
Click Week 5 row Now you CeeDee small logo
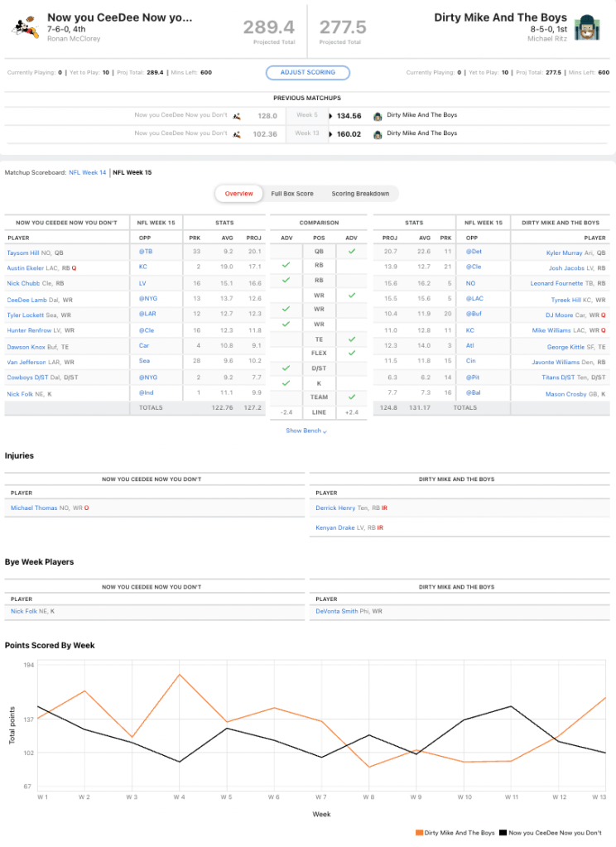click(x=238, y=116)
